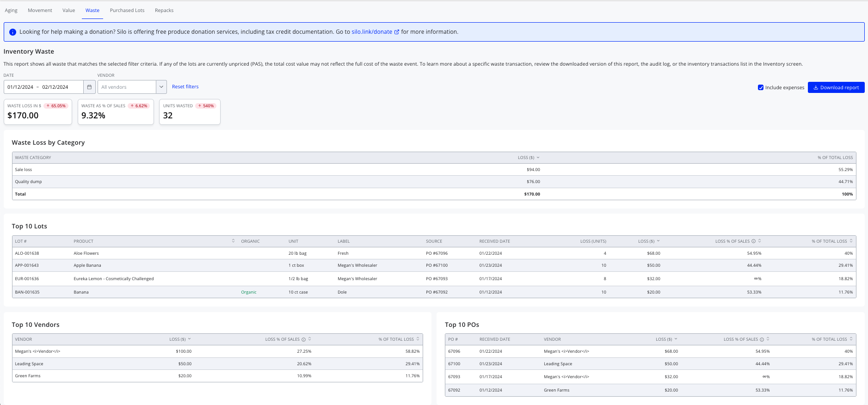The width and height of the screenshot is (868, 405).
Task: Sort Top 10 Lots by LOSS ($) chevron
Action: click(658, 241)
